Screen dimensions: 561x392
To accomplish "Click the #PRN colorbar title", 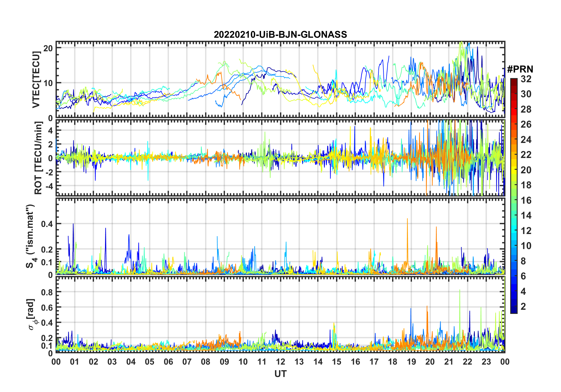I will click(520, 69).
